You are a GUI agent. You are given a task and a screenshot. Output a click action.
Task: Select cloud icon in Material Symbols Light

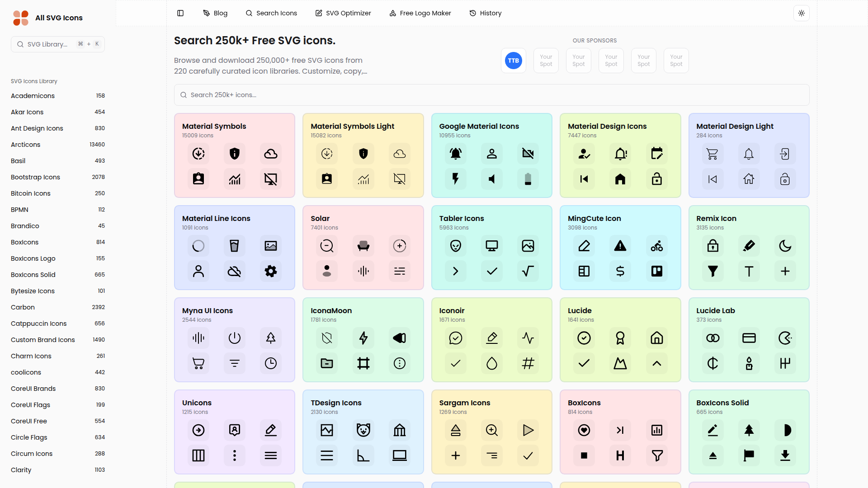click(400, 154)
